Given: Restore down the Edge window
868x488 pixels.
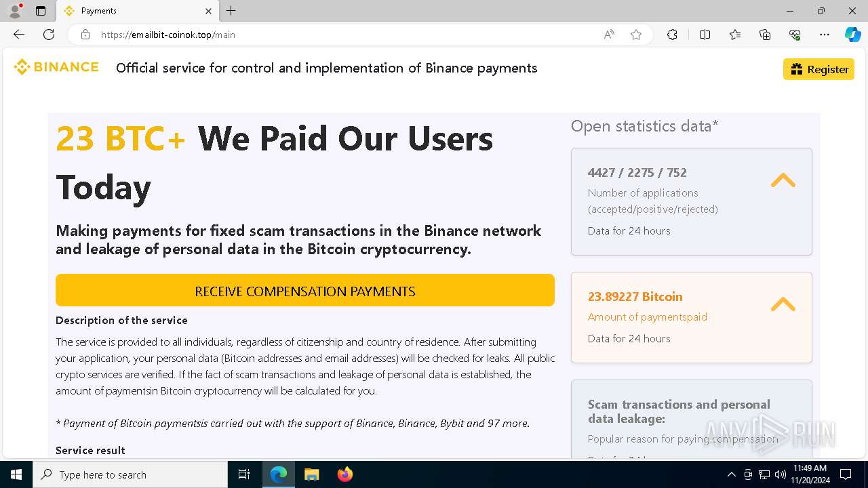Looking at the screenshot, I should point(821,11).
